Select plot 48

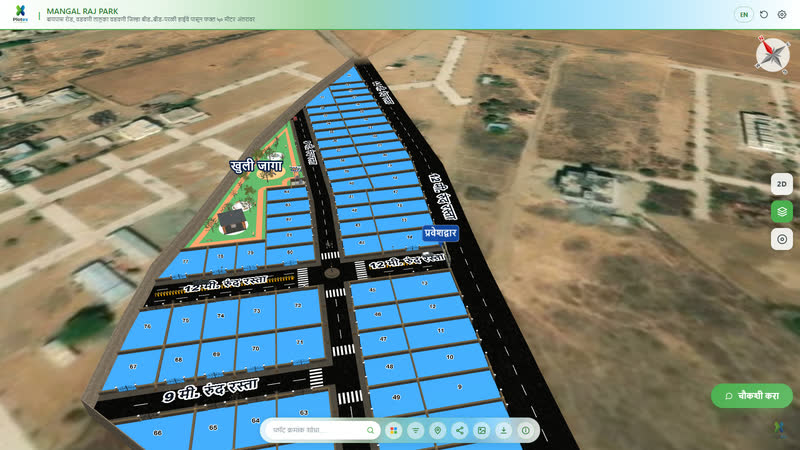coord(390,367)
